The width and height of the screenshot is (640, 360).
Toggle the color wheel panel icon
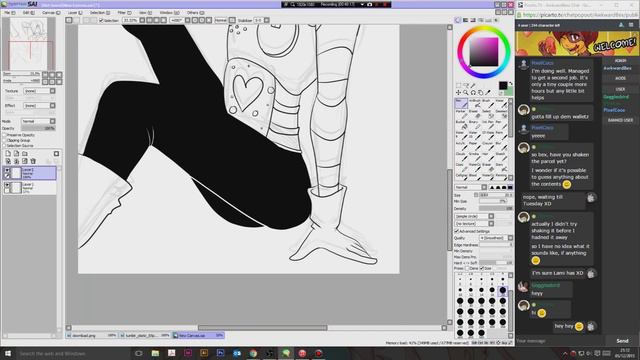pyautogui.click(x=458, y=20)
